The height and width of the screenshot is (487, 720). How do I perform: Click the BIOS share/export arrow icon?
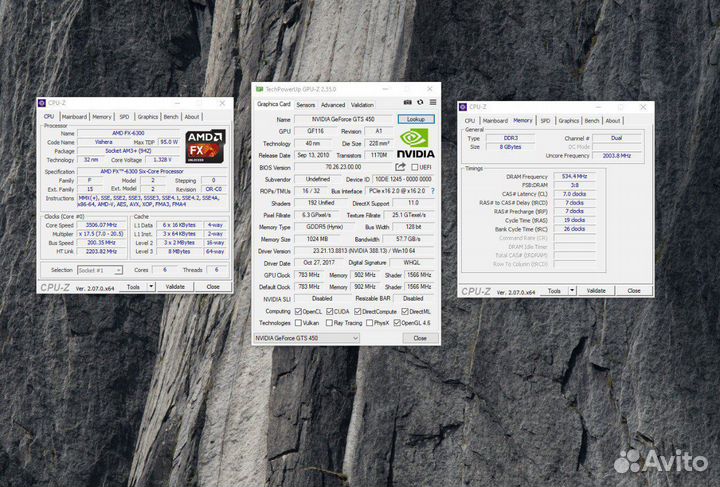tap(401, 167)
